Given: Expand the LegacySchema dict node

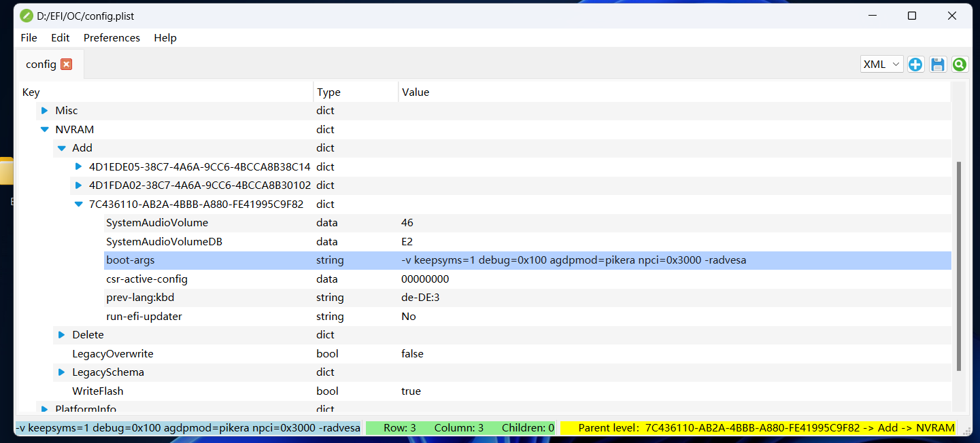Looking at the screenshot, I should [x=62, y=372].
